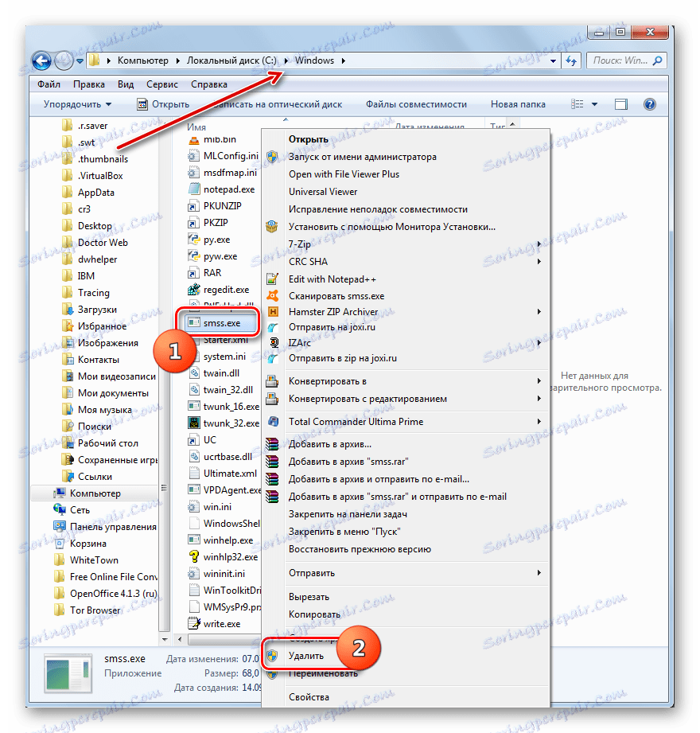Viewport: 700px width, 733px height.
Task: Choose Вырезать in the context menu
Action: pyautogui.click(x=309, y=596)
